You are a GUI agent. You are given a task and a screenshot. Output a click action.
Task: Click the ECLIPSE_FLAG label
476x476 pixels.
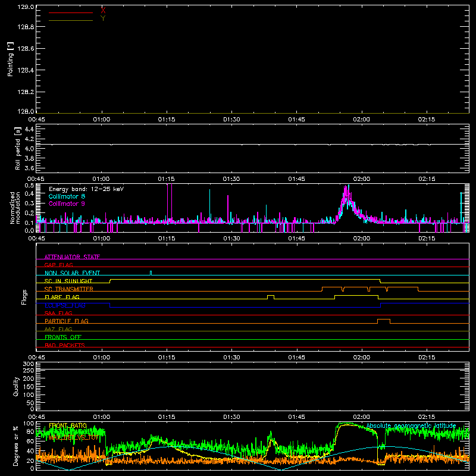tap(65, 305)
